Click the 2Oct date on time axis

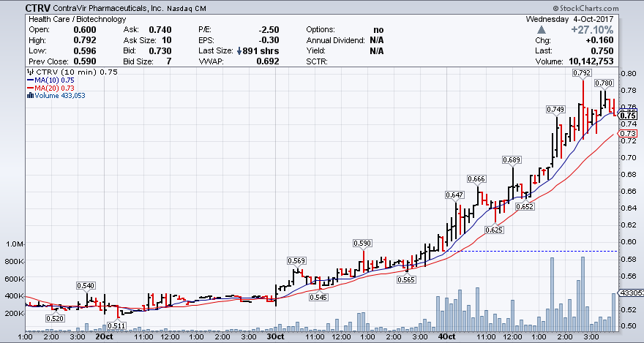coord(103,337)
